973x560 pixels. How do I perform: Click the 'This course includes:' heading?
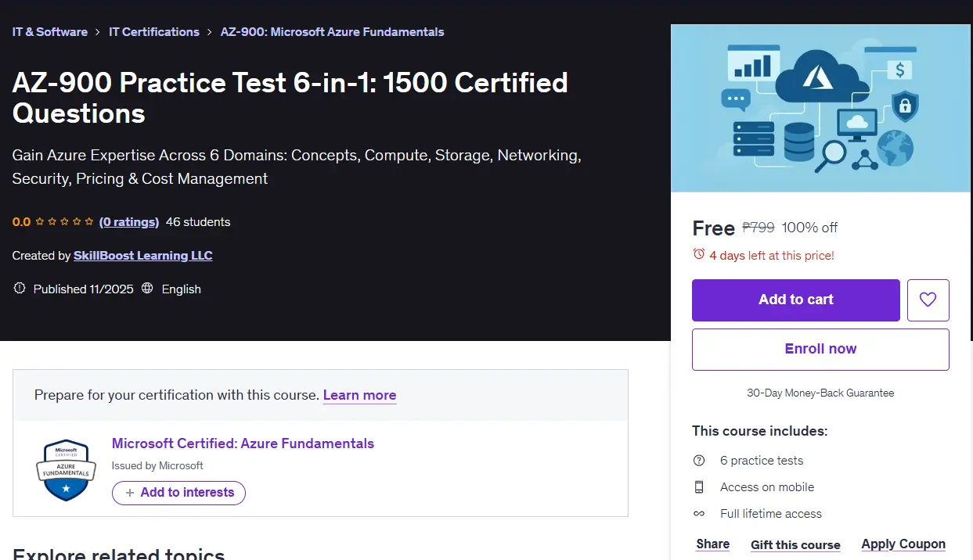[759, 431]
